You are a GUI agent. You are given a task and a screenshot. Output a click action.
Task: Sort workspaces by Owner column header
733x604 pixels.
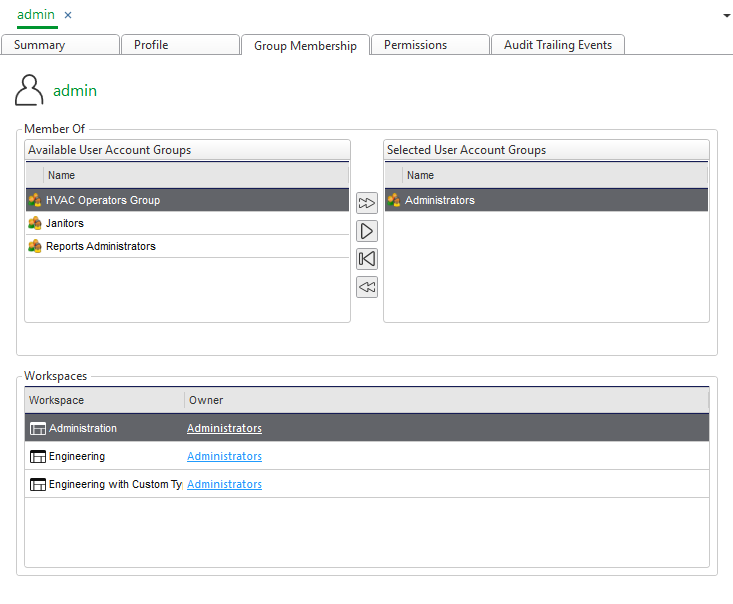[446, 400]
